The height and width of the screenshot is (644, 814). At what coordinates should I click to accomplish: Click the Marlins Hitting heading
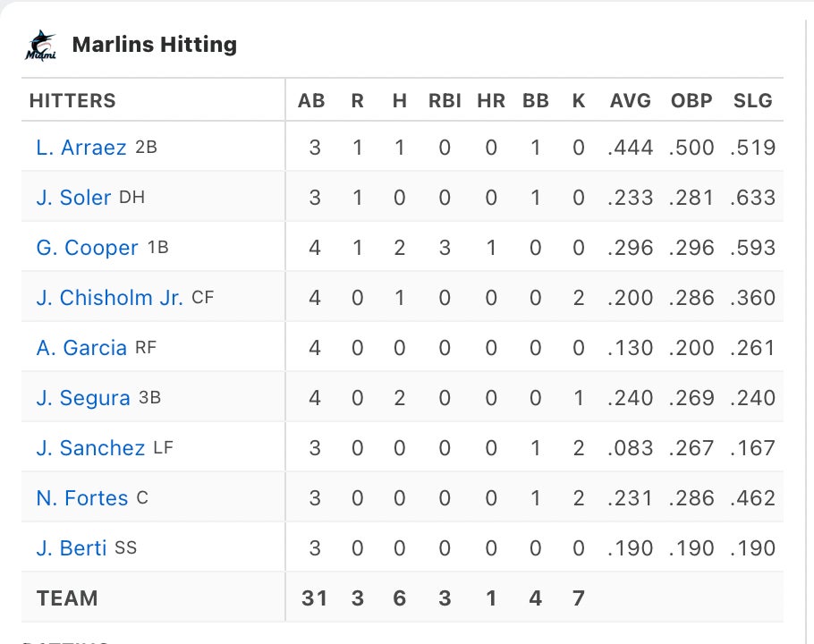154,45
